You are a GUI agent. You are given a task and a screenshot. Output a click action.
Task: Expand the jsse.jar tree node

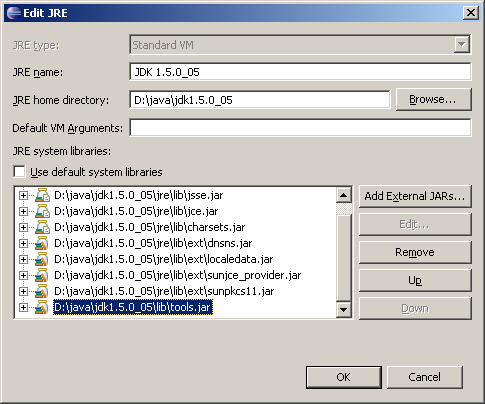(x=23, y=195)
